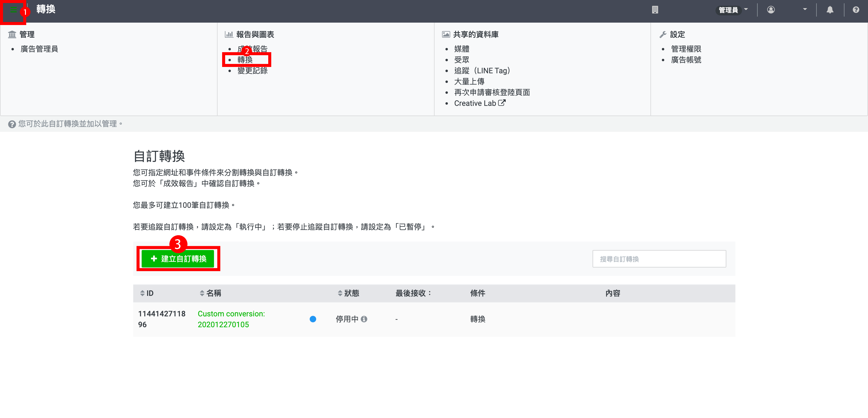Screen dimensions: 868x418
Task: Click the user account avatar icon
Action: (771, 10)
